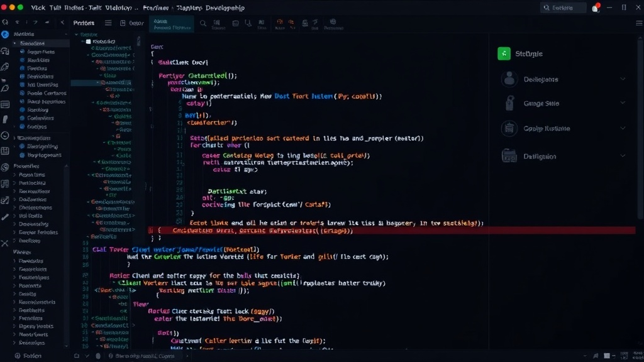Select the Deployment-like row with a blue dot
Screen dimensions: 644x362
(41, 155)
